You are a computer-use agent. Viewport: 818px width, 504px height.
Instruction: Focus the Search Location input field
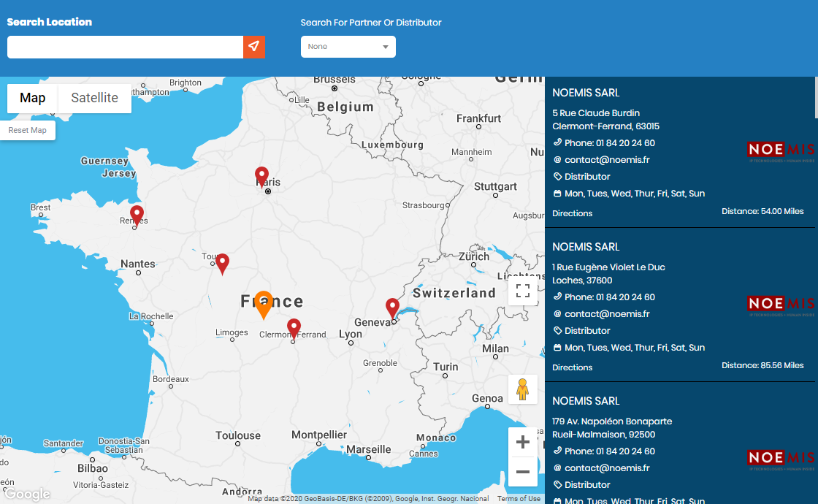(x=125, y=47)
